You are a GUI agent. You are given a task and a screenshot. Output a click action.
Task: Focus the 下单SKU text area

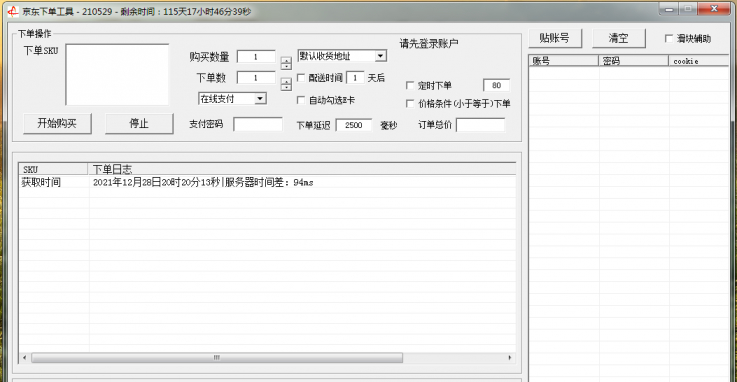[117, 75]
